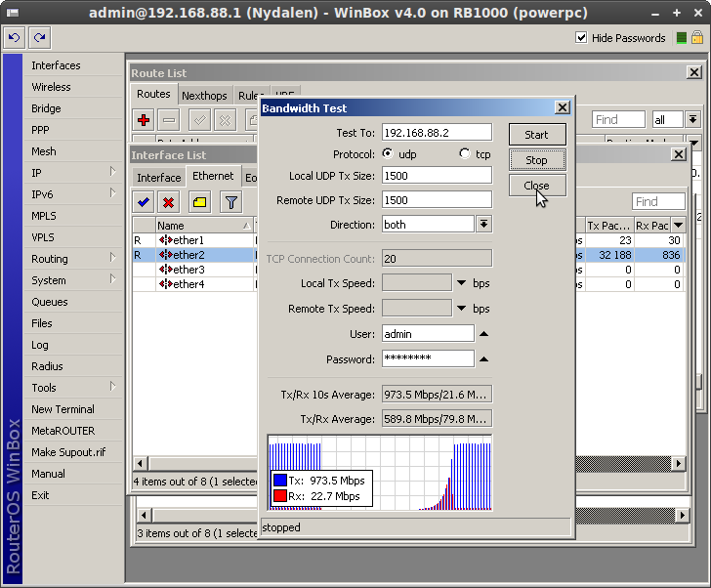Viewport: 711px width, 588px height.
Task: Click the Interface List horizontal scrollbar left arrow
Action: [x=140, y=463]
